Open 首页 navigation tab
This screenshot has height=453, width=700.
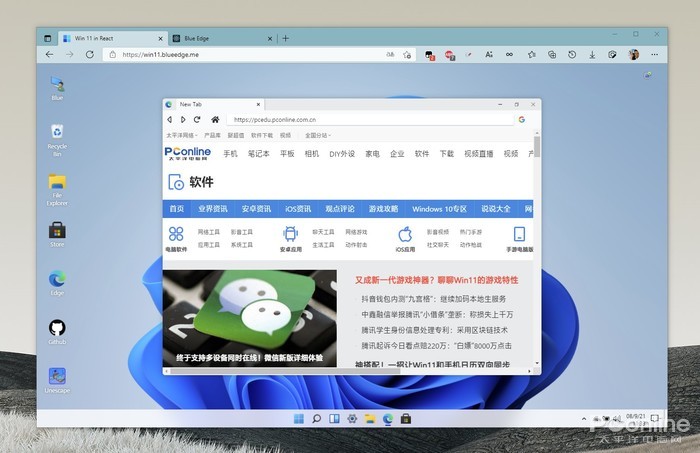click(177, 208)
